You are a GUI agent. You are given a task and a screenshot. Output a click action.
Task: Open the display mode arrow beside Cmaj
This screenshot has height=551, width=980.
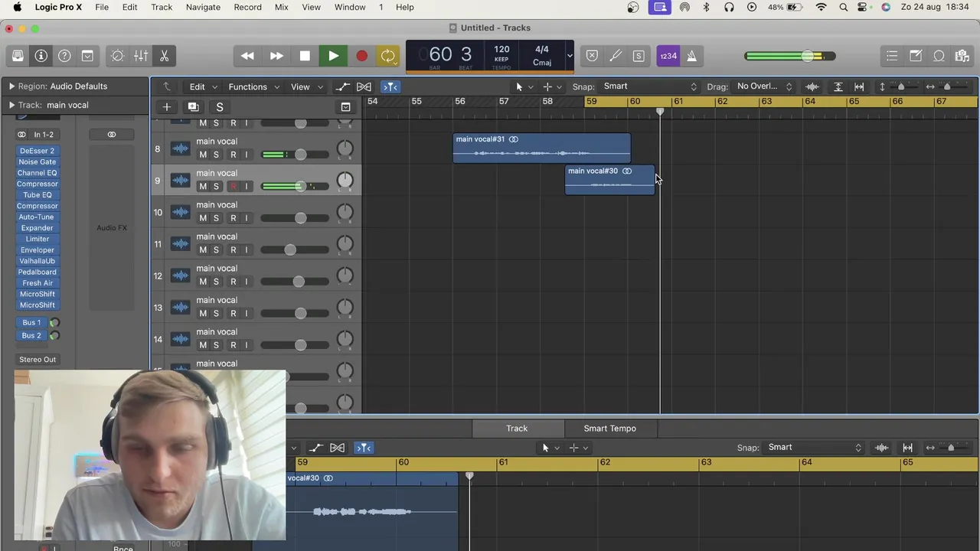pos(569,56)
